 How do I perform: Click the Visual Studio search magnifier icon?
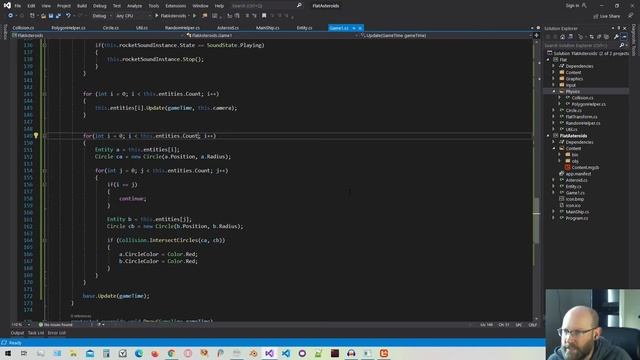pos(299,6)
